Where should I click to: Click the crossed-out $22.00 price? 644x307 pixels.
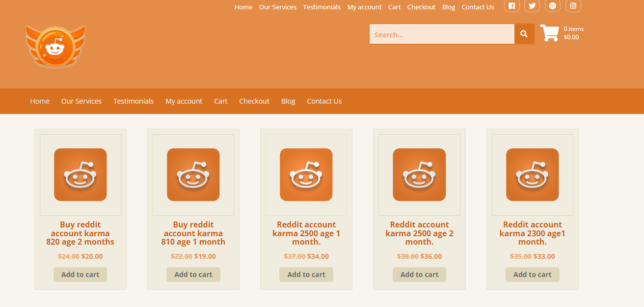[182, 256]
